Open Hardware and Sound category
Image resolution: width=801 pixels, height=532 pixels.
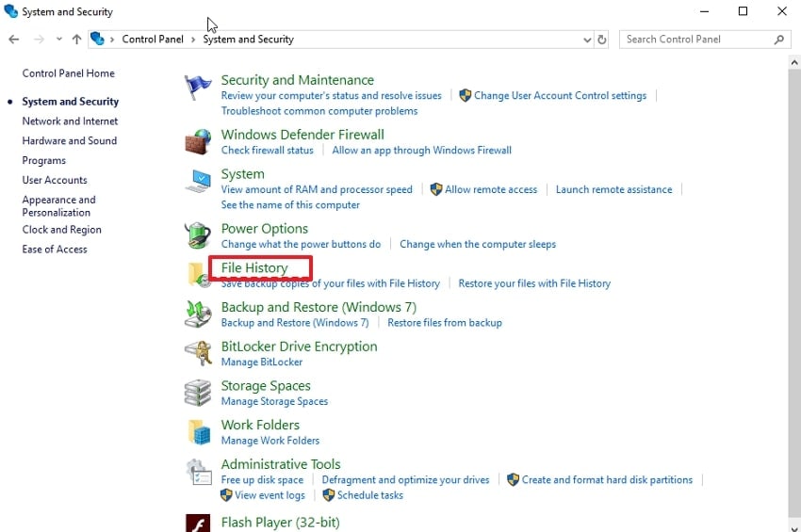(x=70, y=140)
